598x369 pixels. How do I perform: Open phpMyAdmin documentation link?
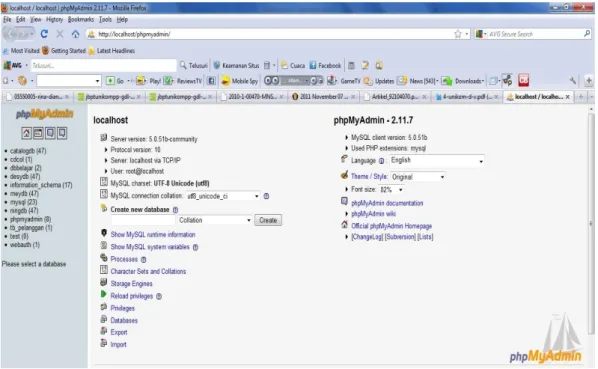[387, 203]
